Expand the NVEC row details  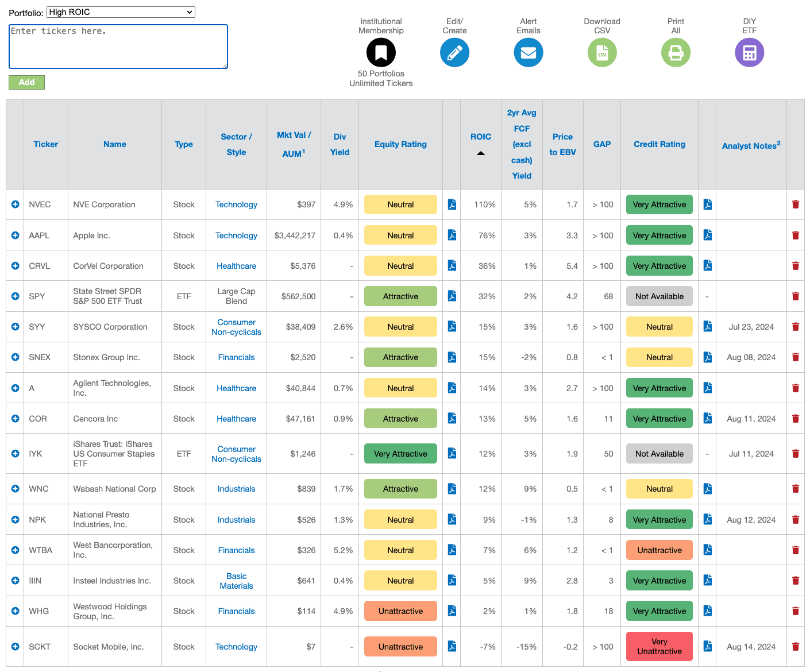point(16,204)
